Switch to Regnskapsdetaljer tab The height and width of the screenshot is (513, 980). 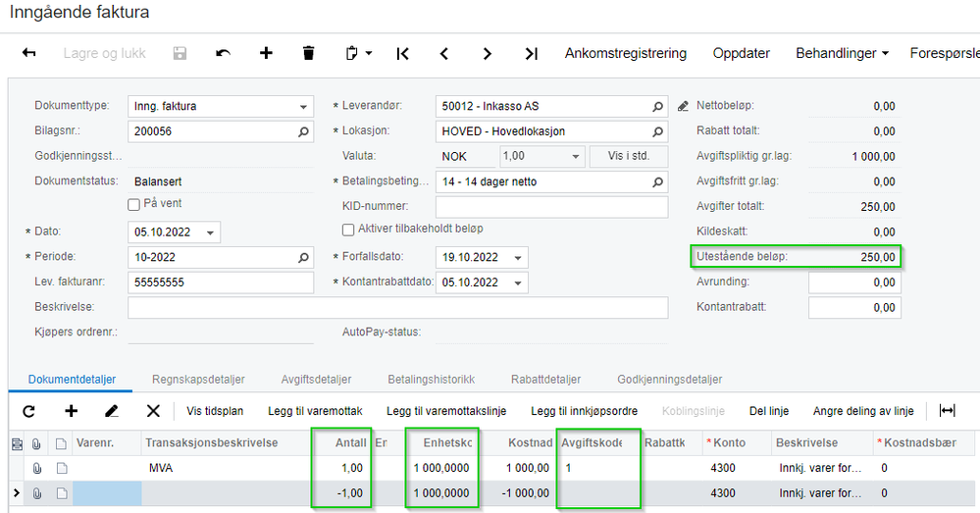(198, 380)
